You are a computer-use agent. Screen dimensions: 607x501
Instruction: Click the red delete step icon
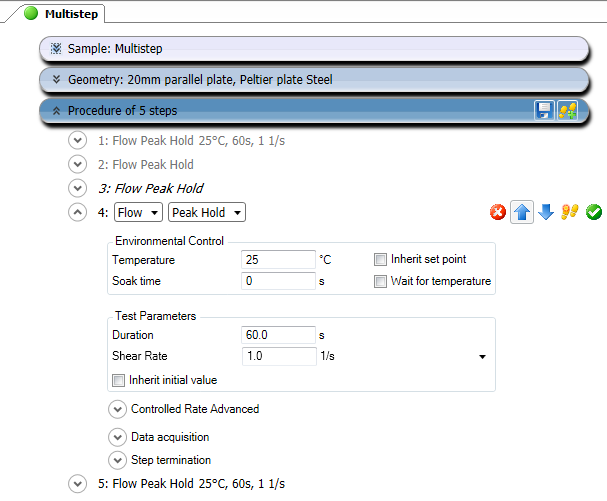click(497, 212)
